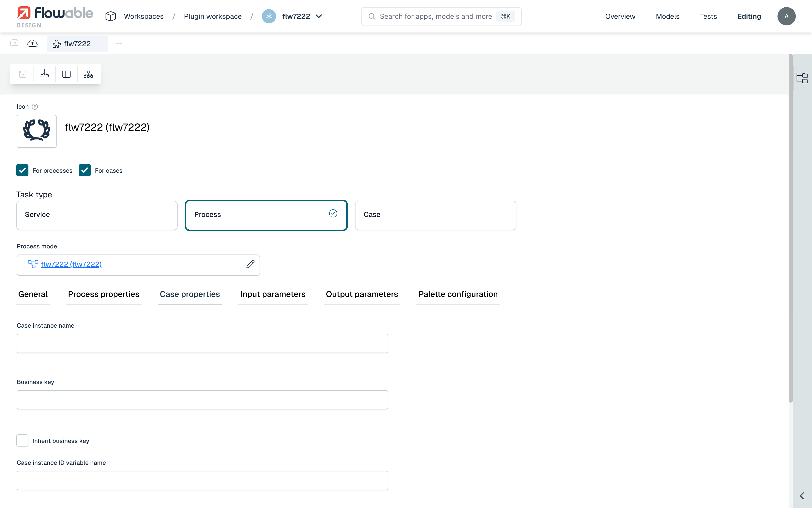Switch to the Input parameters tab
This screenshot has height=508, width=812.
pos(273,294)
